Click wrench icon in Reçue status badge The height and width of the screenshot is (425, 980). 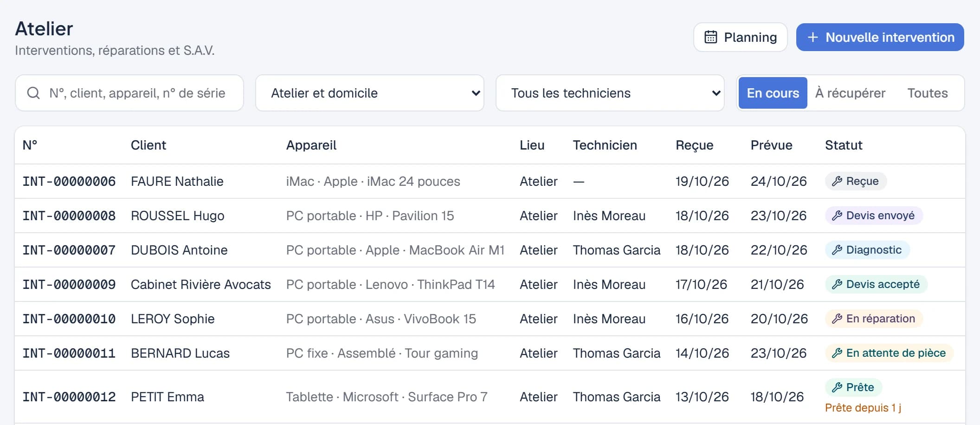837,181
